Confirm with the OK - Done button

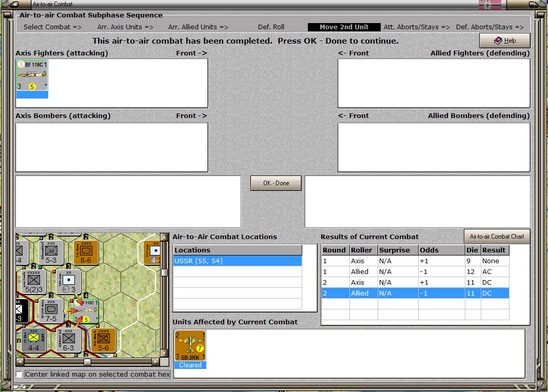point(276,183)
